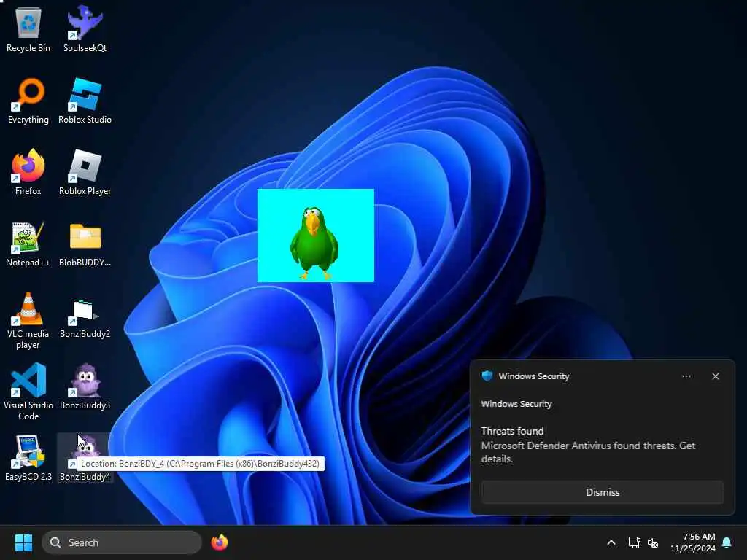Select the Roblox Player shortcut
This screenshot has height=560, width=747.
(x=85, y=172)
